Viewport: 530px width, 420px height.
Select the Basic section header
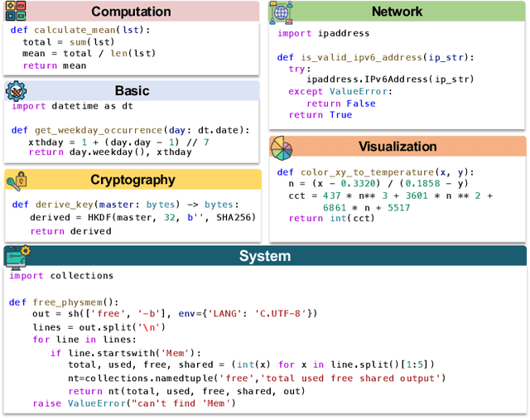(x=132, y=90)
